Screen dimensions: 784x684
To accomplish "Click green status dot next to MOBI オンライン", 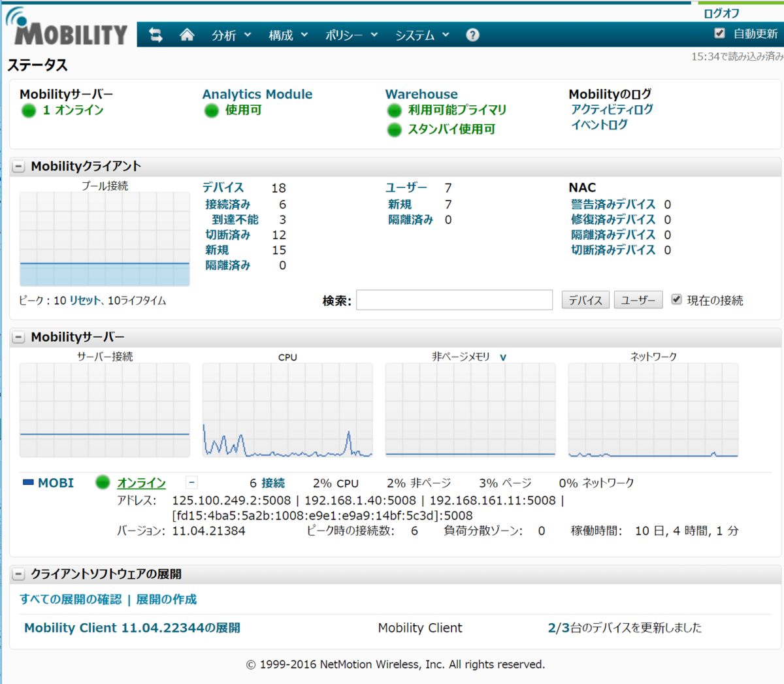I will tap(103, 483).
